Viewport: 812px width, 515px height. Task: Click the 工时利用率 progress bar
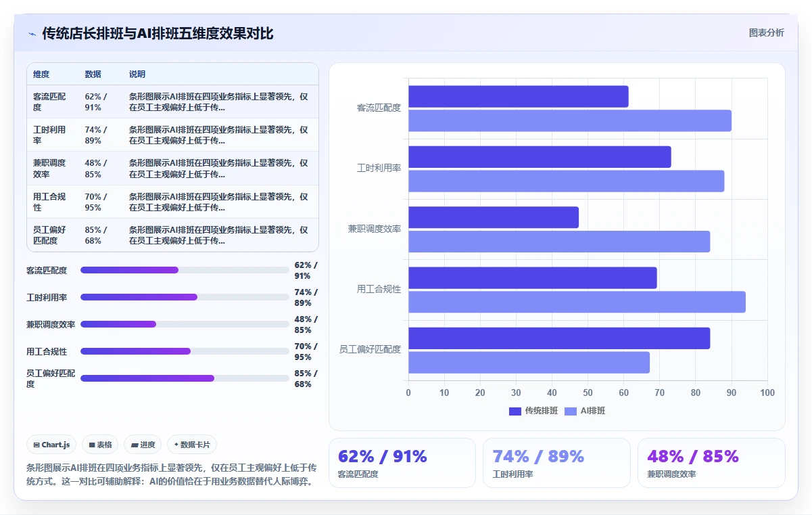185,297
